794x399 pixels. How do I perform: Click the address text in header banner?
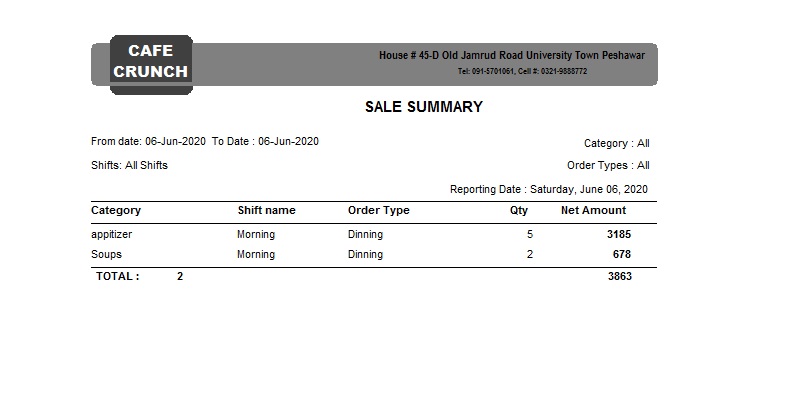(512, 56)
